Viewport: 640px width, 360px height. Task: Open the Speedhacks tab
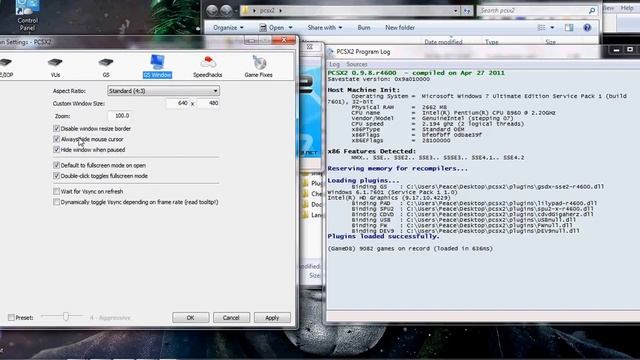pyautogui.click(x=207, y=67)
